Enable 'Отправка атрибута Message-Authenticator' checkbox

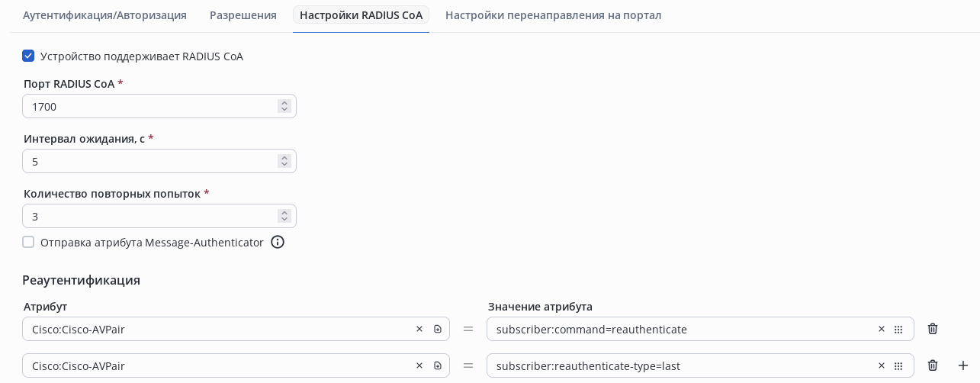[x=28, y=242]
